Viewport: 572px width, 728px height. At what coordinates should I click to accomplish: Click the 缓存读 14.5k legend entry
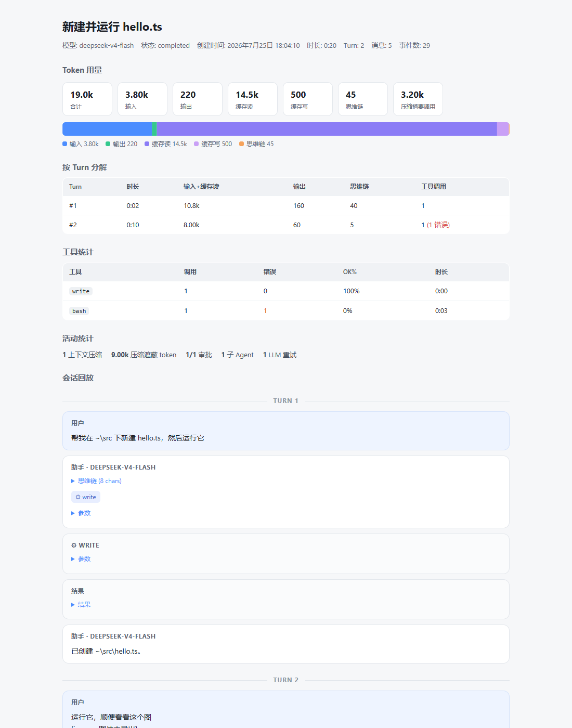[x=166, y=144]
